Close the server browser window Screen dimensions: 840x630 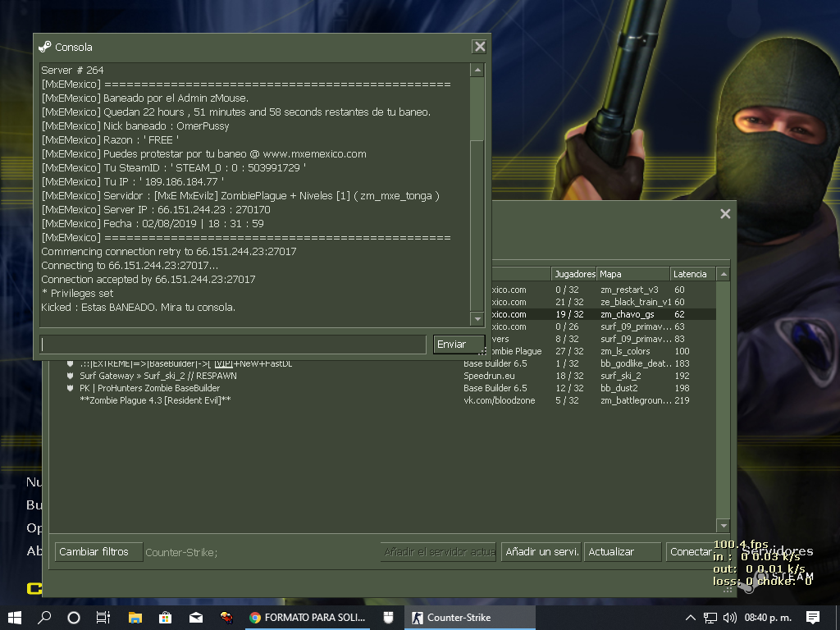[x=725, y=214]
